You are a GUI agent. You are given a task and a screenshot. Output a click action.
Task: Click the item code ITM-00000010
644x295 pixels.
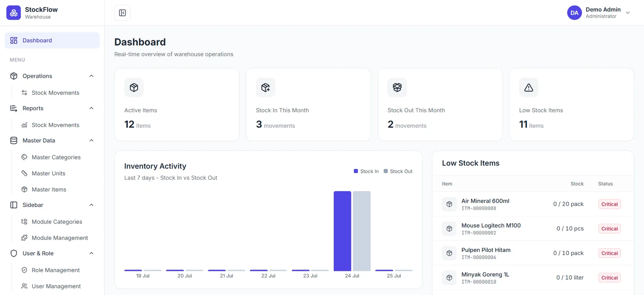coord(479,282)
